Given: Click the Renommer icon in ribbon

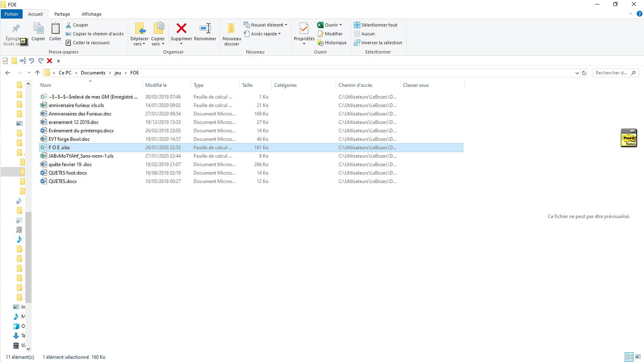Looking at the screenshot, I should (x=205, y=29).
